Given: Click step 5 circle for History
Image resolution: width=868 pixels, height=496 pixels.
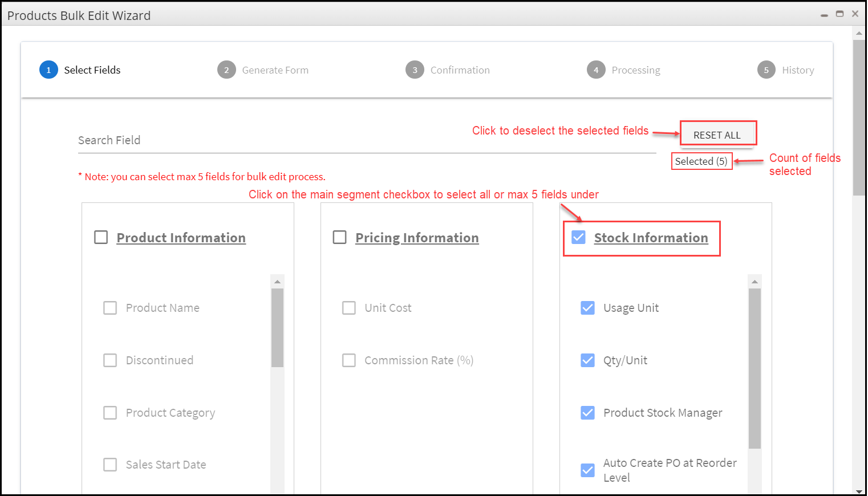Looking at the screenshot, I should click(766, 70).
